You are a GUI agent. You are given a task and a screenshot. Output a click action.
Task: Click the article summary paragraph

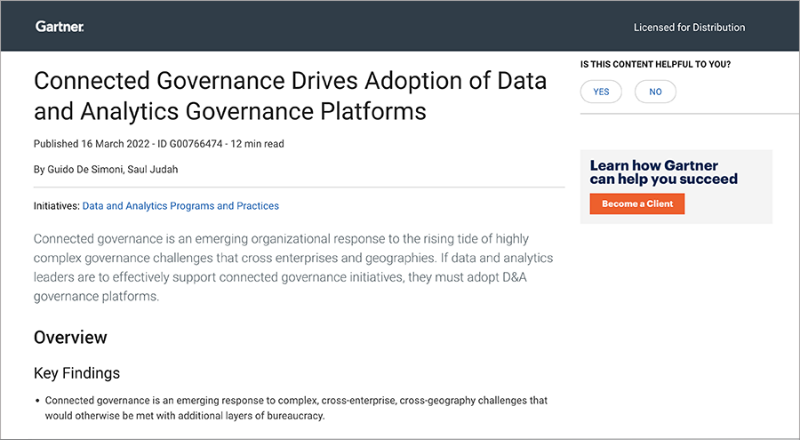click(293, 267)
